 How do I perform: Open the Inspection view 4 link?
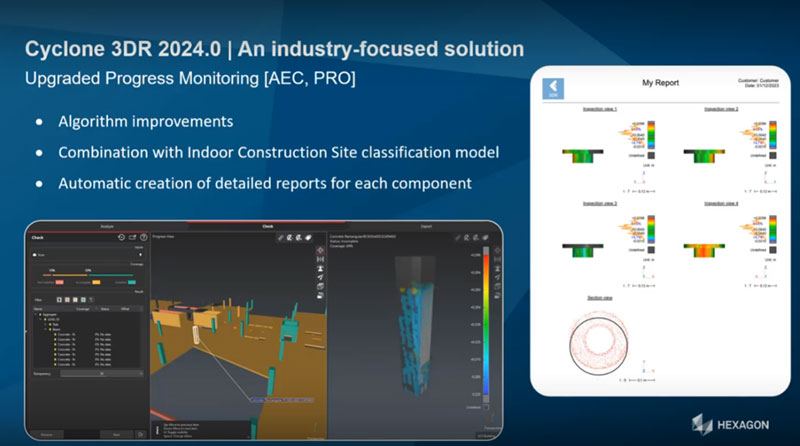point(721,203)
